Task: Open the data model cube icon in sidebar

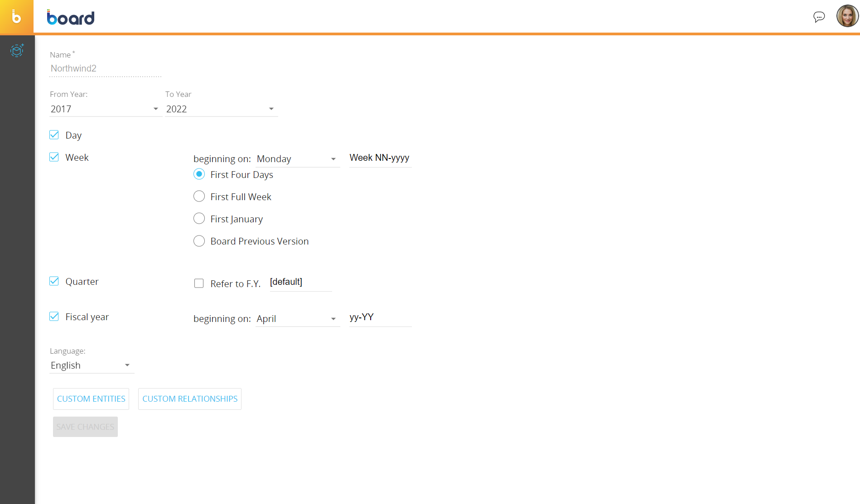Action: pos(17,50)
